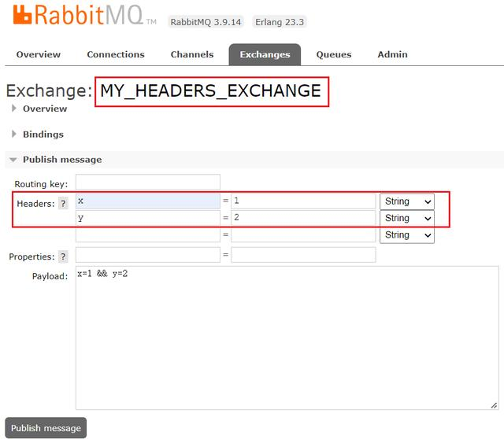Open the type dropdown for header x
The width and height of the screenshot is (504, 439).
pyautogui.click(x=406, y=201)
